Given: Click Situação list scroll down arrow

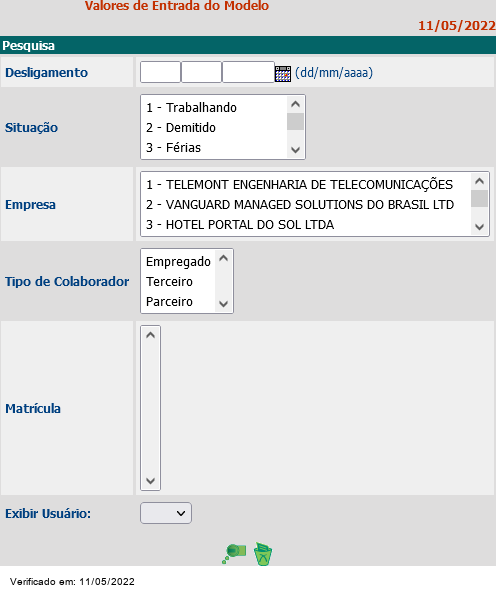Looking at the screenshot, I should (x=295, y=150).
